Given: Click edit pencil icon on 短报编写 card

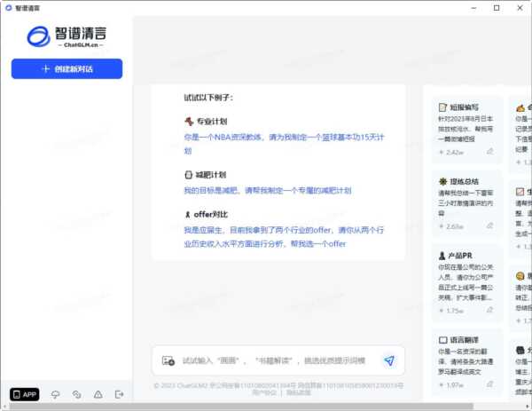Looking at the screenshot, I should point(489,152).
